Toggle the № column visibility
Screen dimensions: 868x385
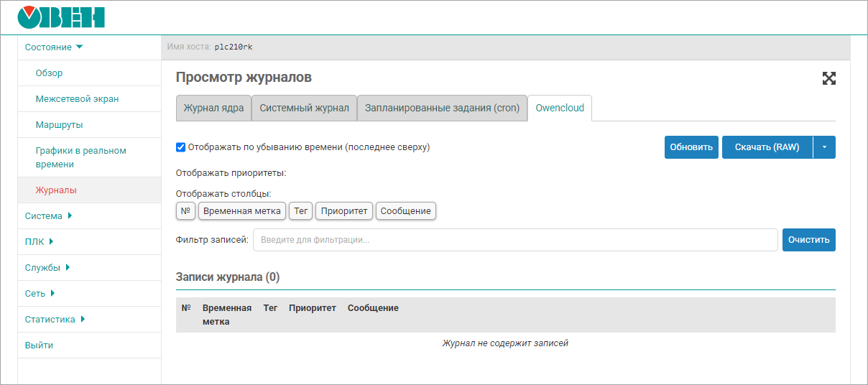tap(185, 211)
